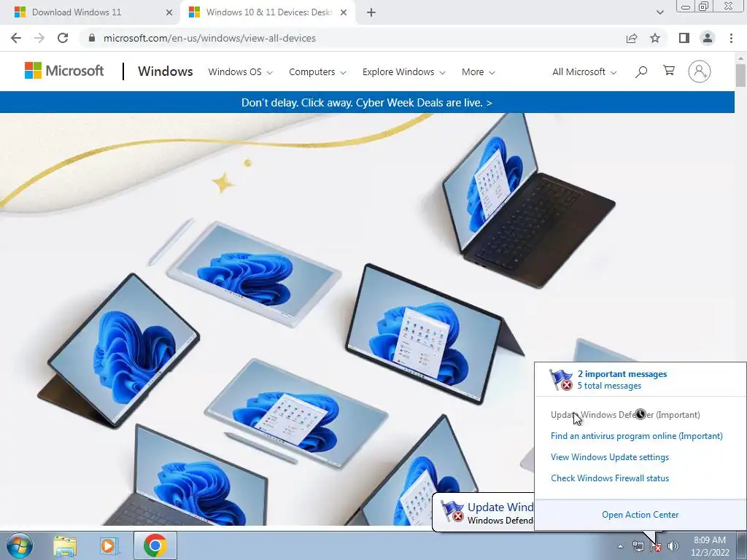Click the network tray icon
The width and height of the screenshot is (747, 560).
638,546
